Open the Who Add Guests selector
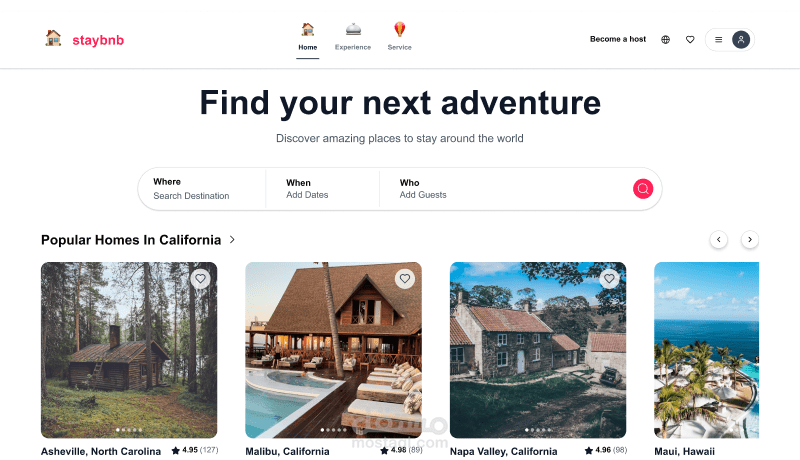800x460 pixels. [503, 189]
